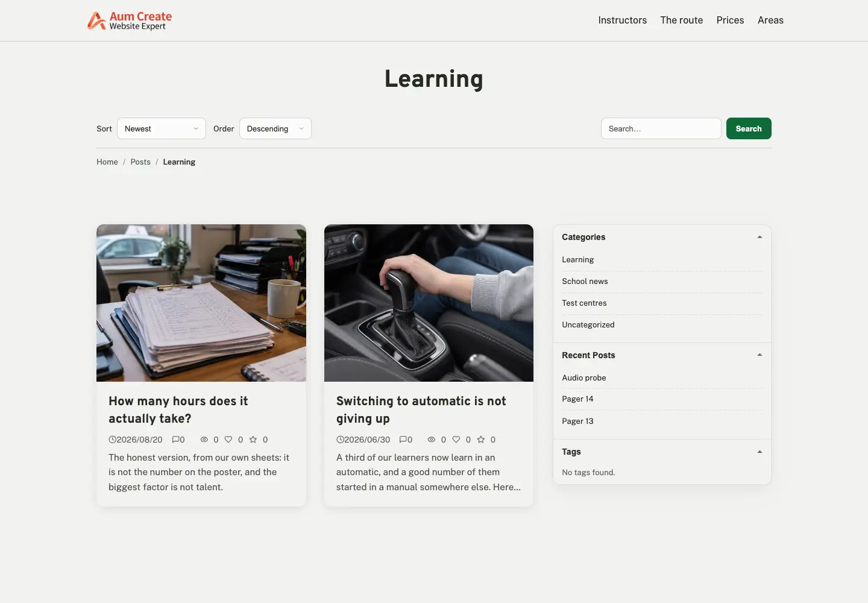Collapse the Tags panel
868x603 pixels.
759,452
